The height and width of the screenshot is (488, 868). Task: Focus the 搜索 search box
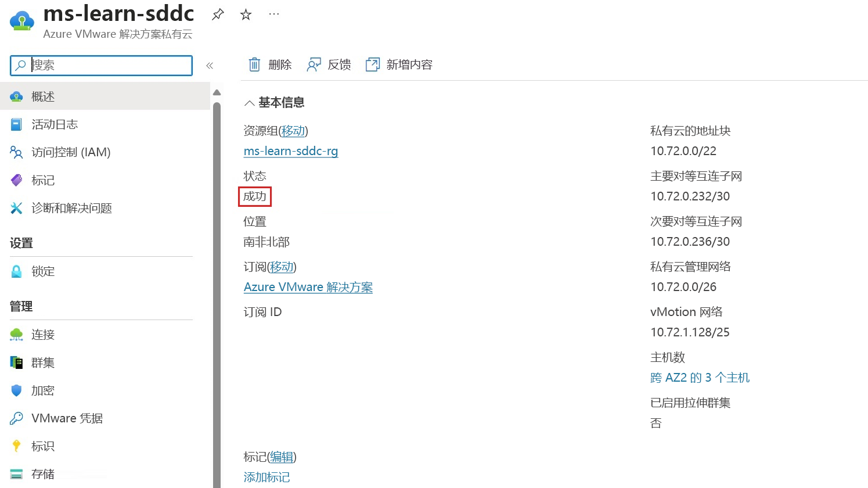[x=101, y=65]
